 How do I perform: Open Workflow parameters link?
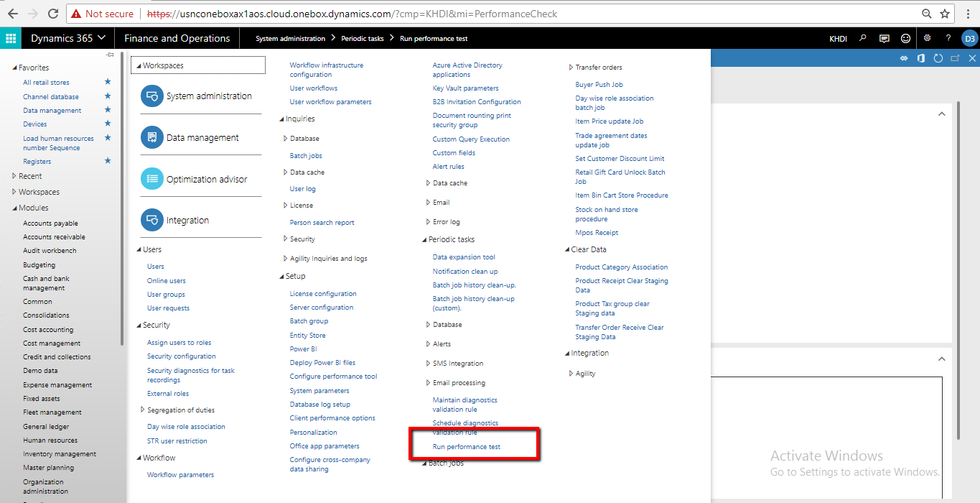[x=180, y=475]
